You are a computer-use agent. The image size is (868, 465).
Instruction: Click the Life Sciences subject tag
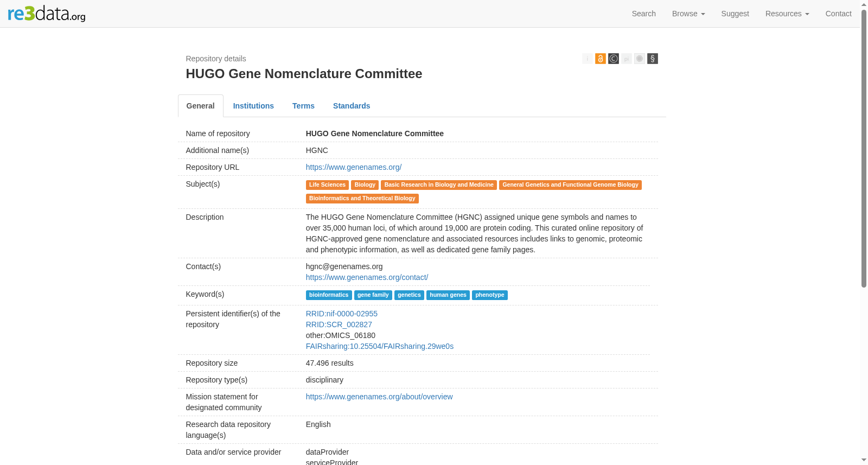tap(327, 185)
